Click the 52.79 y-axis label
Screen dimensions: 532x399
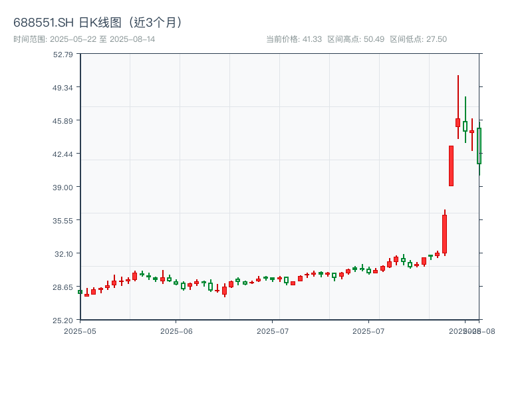pos(63,55)
